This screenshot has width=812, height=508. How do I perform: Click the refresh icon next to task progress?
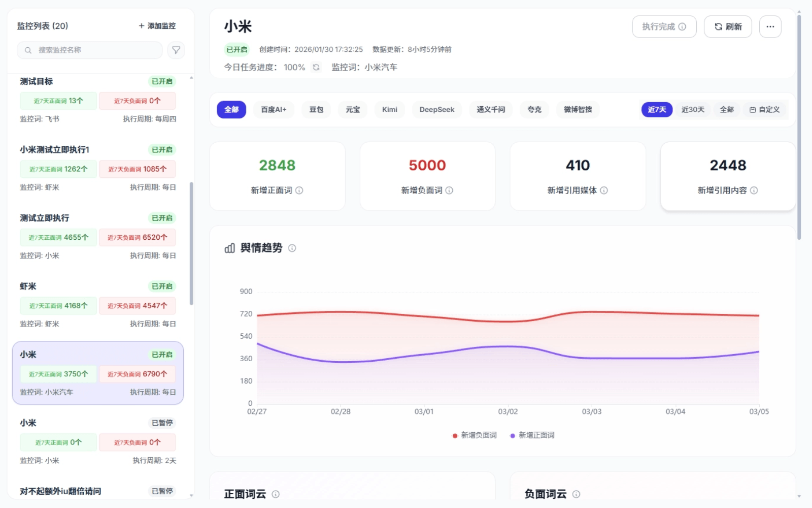click(x=316, y=68)
